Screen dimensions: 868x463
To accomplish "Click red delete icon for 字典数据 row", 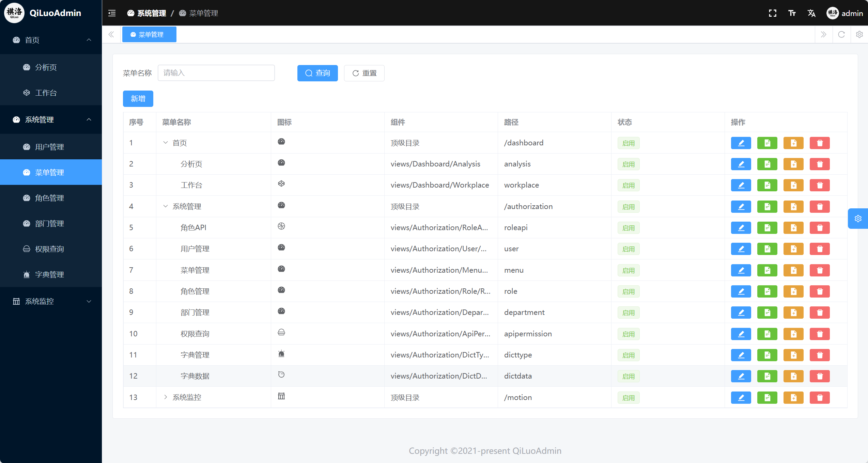I will tap(819, 376).
